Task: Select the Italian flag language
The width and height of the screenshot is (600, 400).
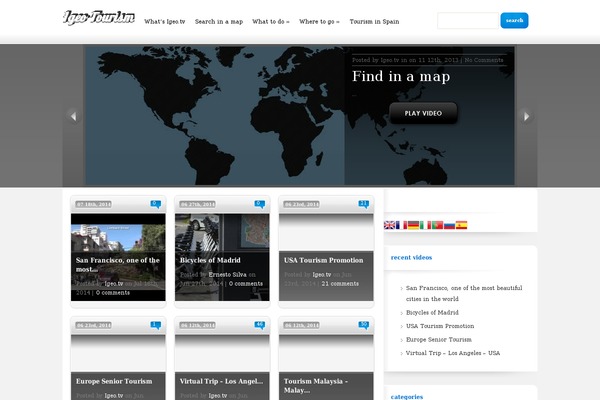Action: [425, 225]
